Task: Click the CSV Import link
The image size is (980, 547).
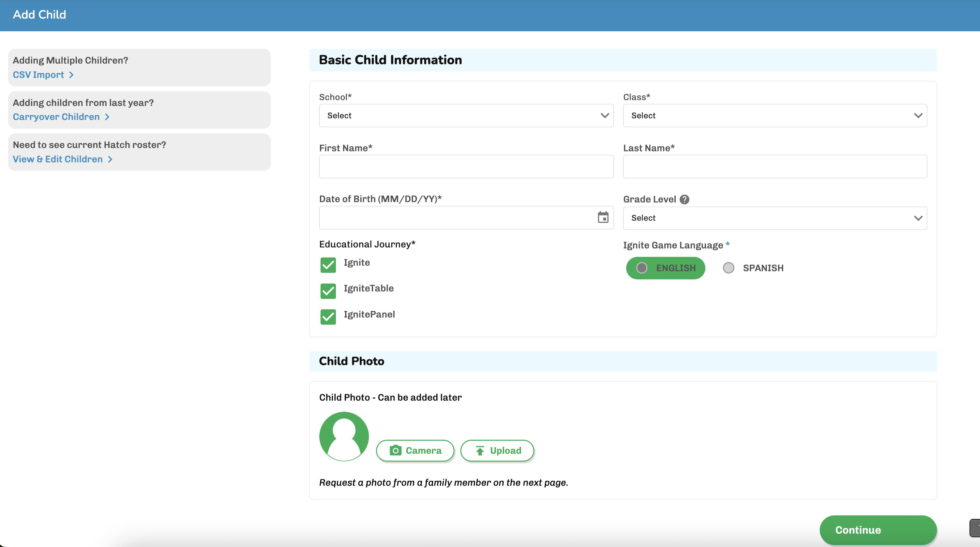Action: click(43, 75)
